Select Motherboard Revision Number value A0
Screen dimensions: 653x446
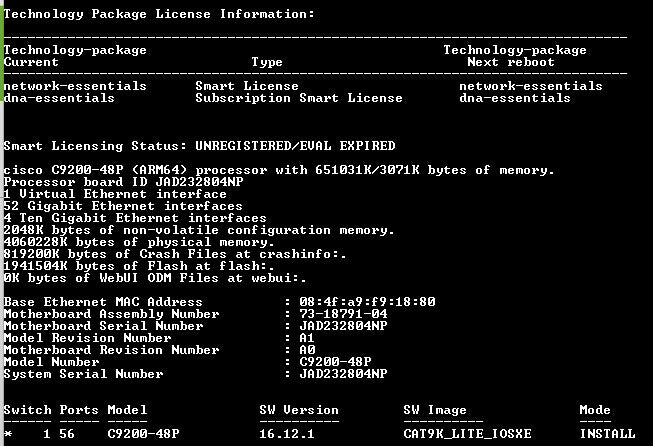click(307, 350)
